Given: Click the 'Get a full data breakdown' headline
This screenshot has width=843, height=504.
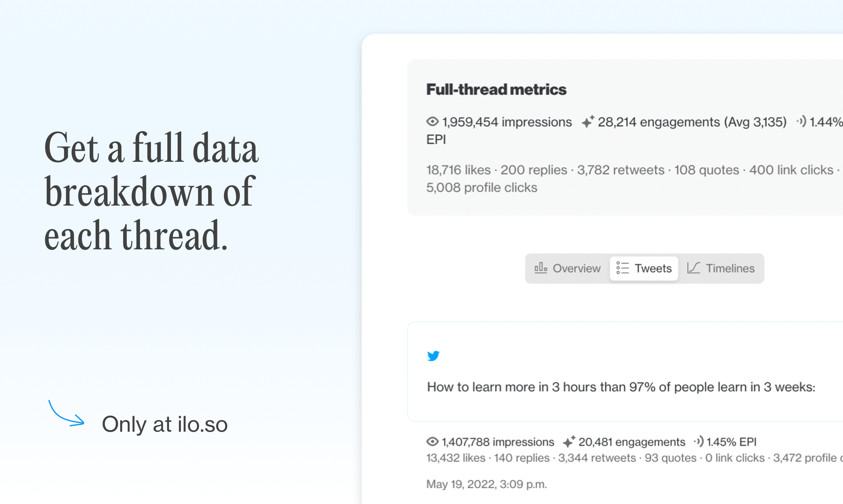Looking at the screenshot, I should point(152,191).
